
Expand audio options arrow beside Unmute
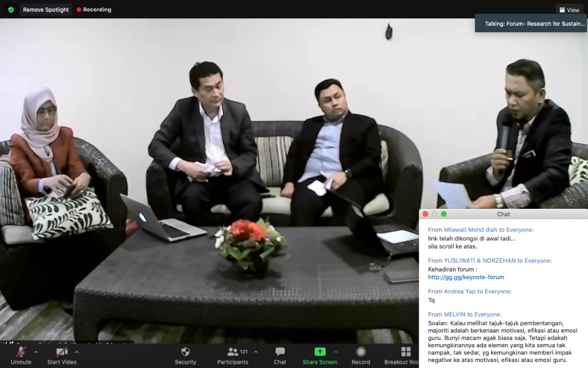coord(36,352)
